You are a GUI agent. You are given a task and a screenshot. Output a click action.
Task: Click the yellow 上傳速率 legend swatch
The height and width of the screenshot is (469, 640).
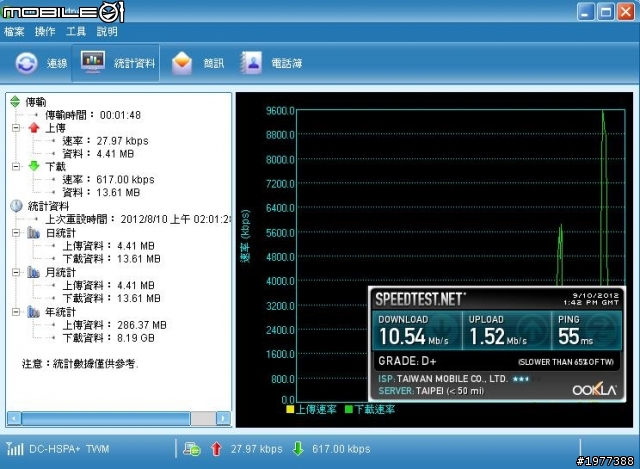290,409
